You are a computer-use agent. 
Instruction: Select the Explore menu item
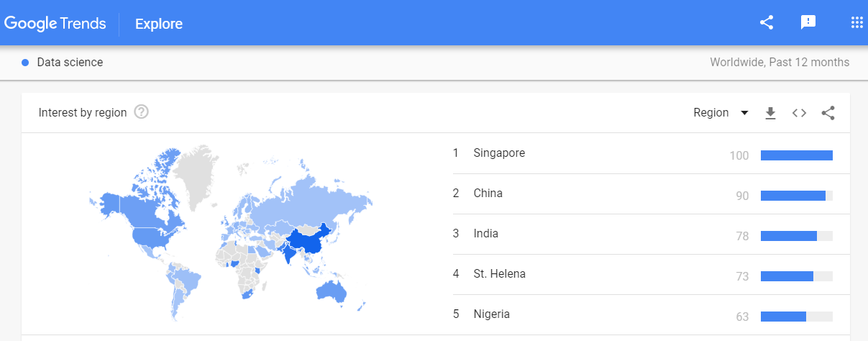tap(159, 24)
